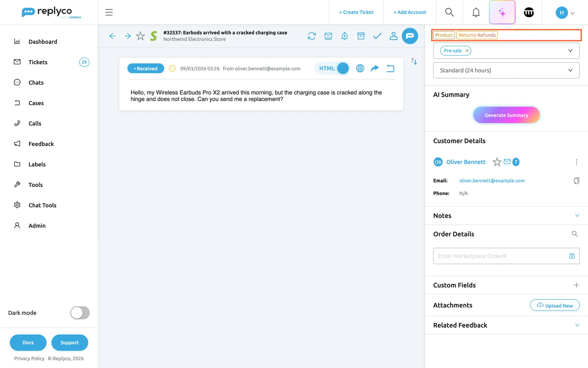Open the translate globe icon
Viewport: 588px width, 368px height.
click(x=360, y=68)
